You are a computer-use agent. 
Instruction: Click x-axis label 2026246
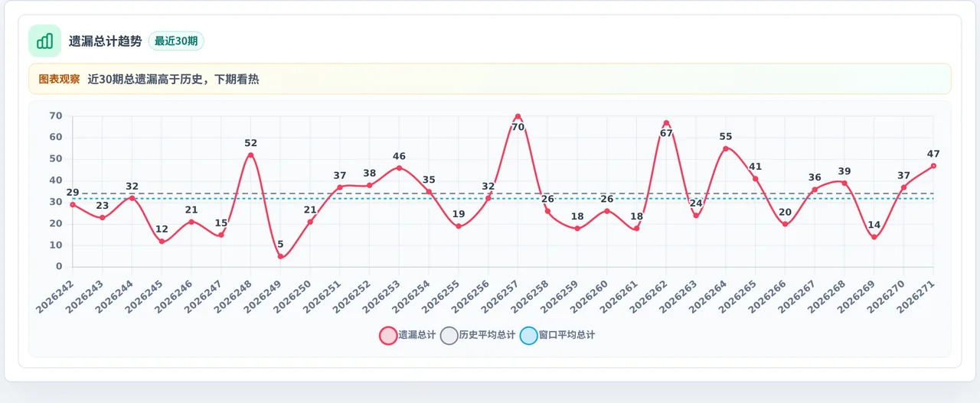[174, 295]
